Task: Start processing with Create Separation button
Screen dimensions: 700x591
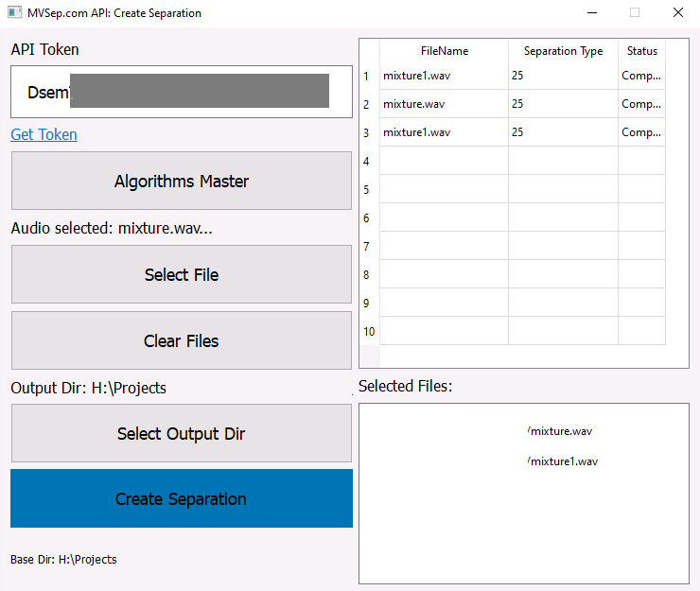Action: tap(181, 498)
